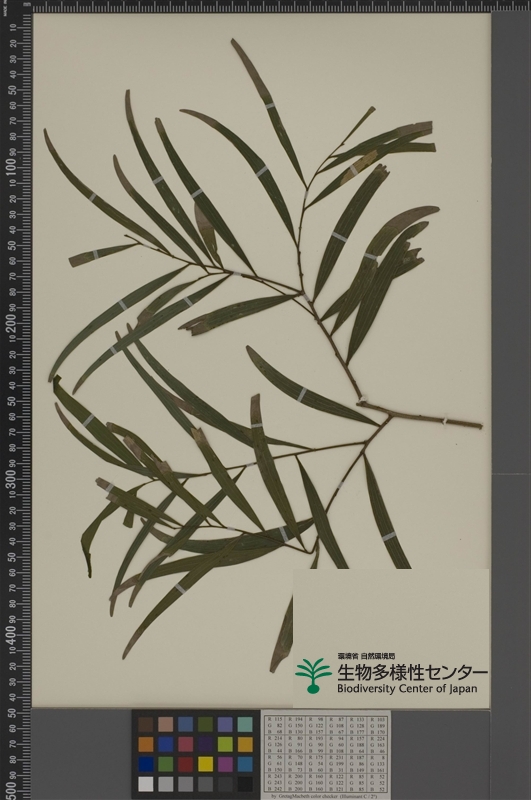531x800 pixels.
Task: Select the red swatch in third row
Action: tap(185, 764)
